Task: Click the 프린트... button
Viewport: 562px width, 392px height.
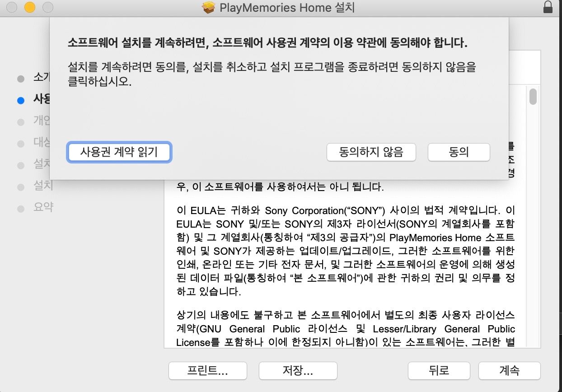Action: [x=207, y=371]
